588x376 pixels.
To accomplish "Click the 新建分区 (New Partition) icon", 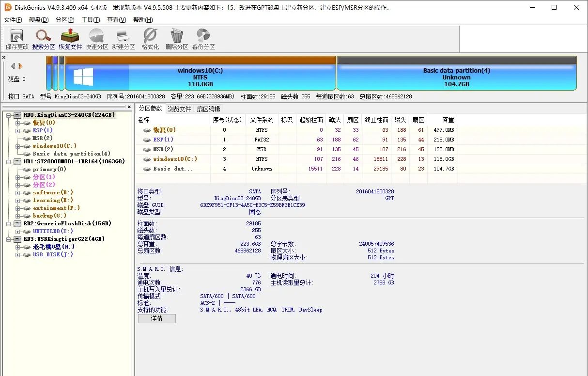I will pos(123,39).
